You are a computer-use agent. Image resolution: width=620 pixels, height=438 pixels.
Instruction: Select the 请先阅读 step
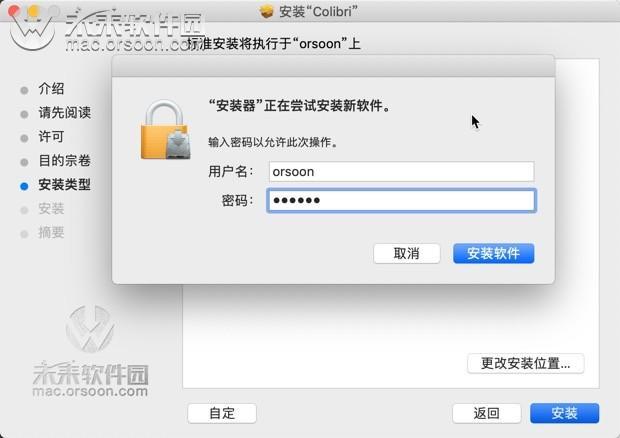[64, 113]
